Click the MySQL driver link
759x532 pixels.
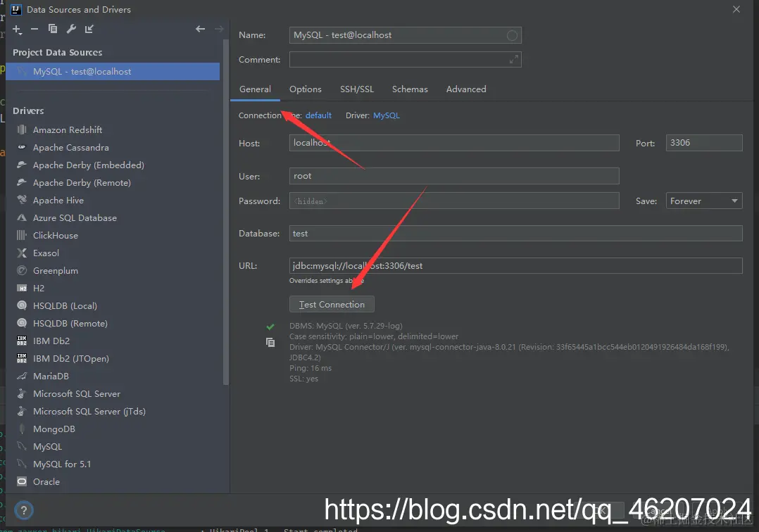[386, 115]
